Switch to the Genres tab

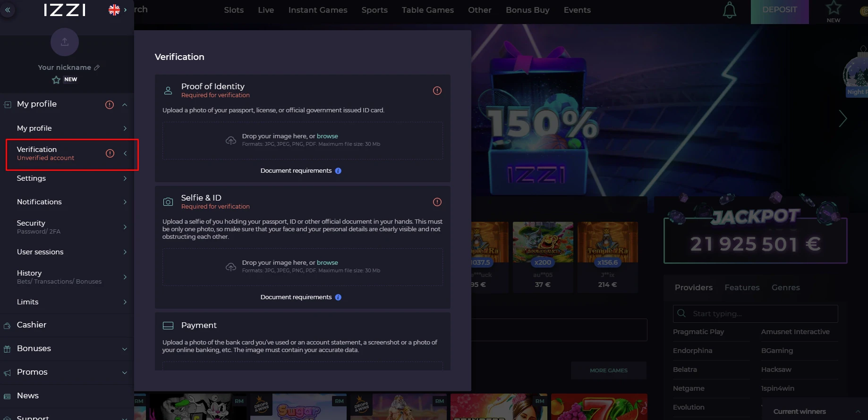(785, 287)
